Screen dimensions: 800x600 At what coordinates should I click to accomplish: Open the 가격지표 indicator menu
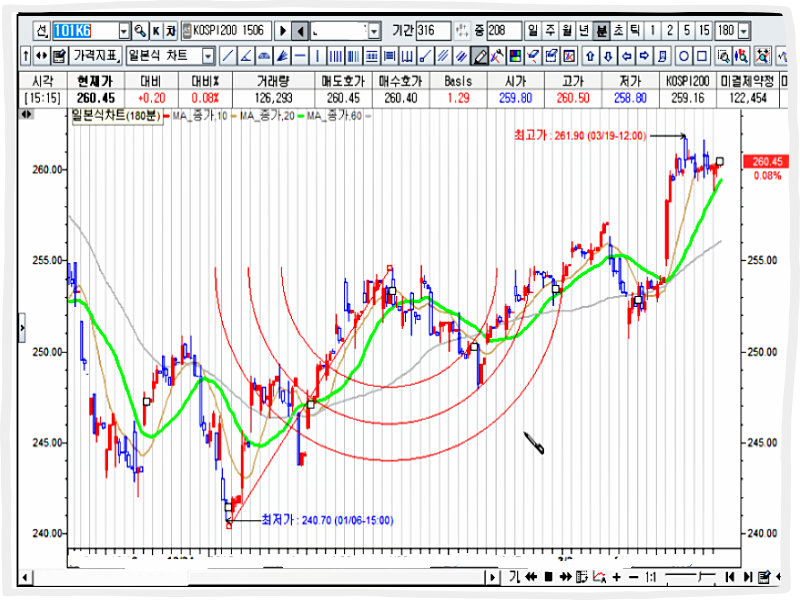[x=96, y=56]
